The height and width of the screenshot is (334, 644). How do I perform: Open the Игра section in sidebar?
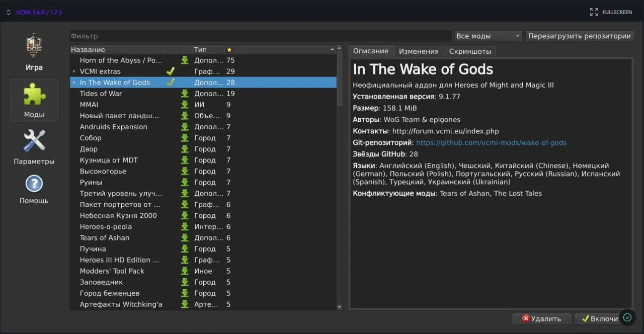pos(34,52)
